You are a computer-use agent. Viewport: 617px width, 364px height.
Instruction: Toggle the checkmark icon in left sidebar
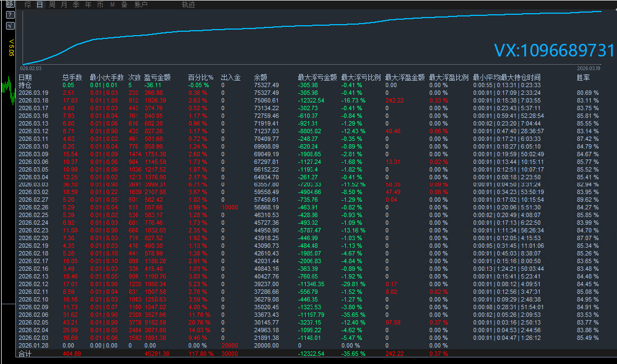[x=10, y=25]
